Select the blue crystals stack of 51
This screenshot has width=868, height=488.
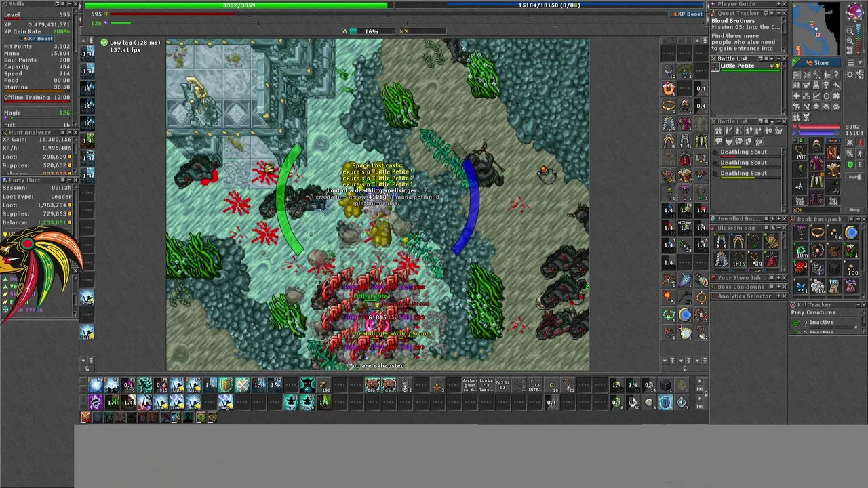tap(801, 287)
